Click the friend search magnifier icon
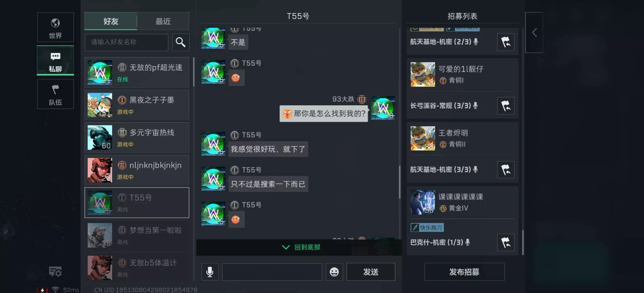 click(x=181, y=42)
